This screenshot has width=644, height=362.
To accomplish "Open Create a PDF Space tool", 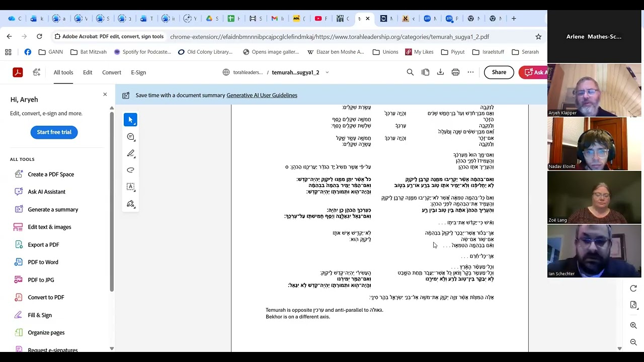I will pyautogui.click(x=51, y=174).
